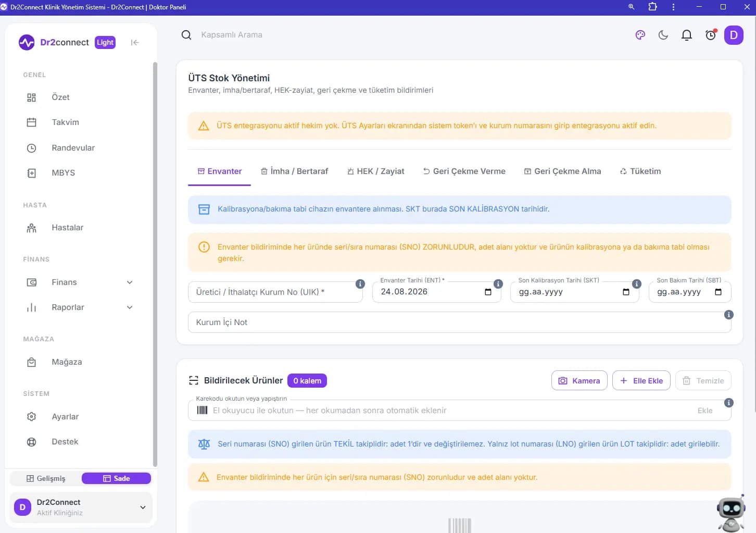Switch to the Tüketim tab
This screenshot has width=756, height=533.
point(640,171)
